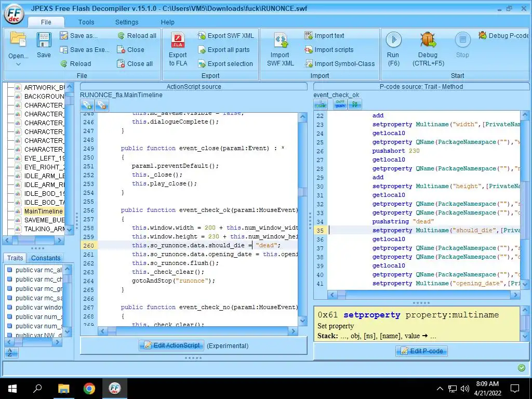Click P-code horizontal scrollbar right arrow
The width and height of the screenshot is (532, 399).
(515, 295)
